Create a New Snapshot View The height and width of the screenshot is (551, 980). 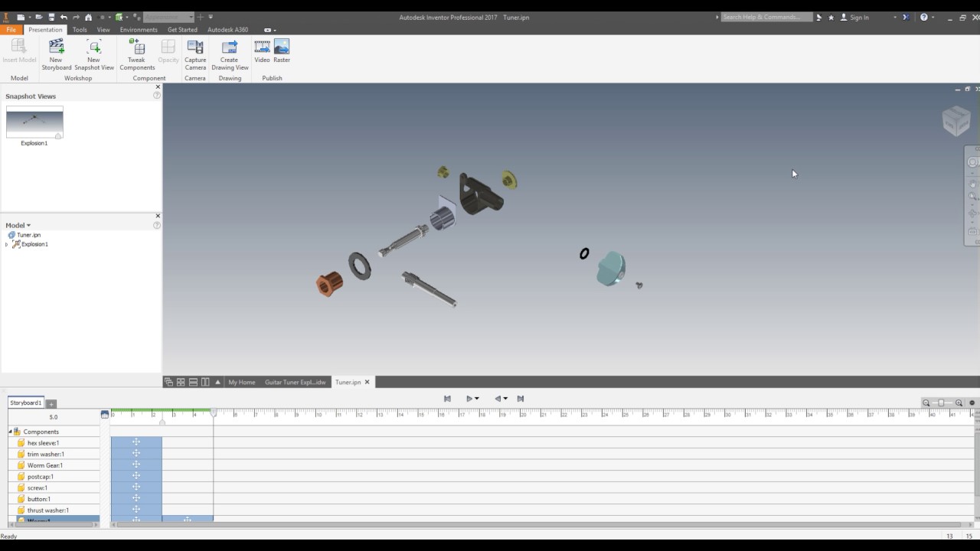tap(93, 54)
